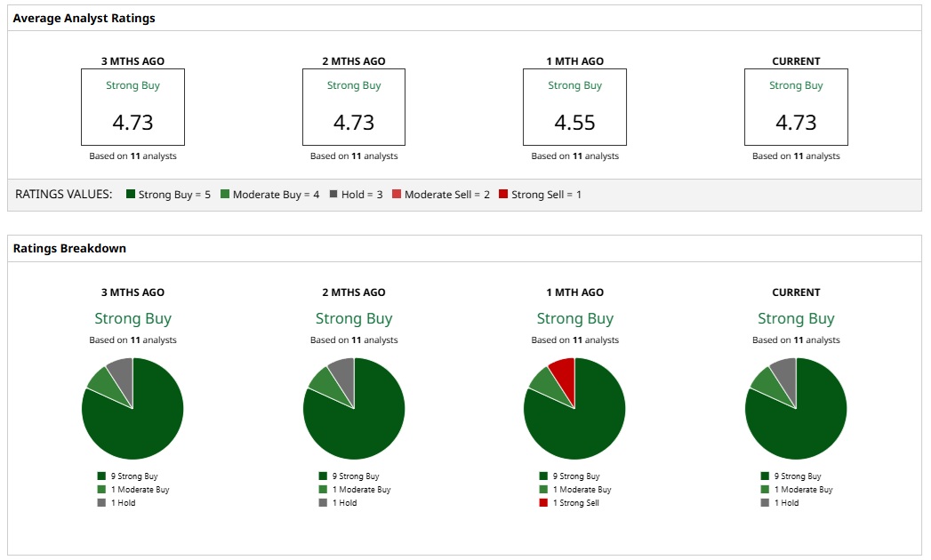Click the Moderate Sell = 2 legend swatch
Viewport: 931px width, 560px height.
[397, 194]
